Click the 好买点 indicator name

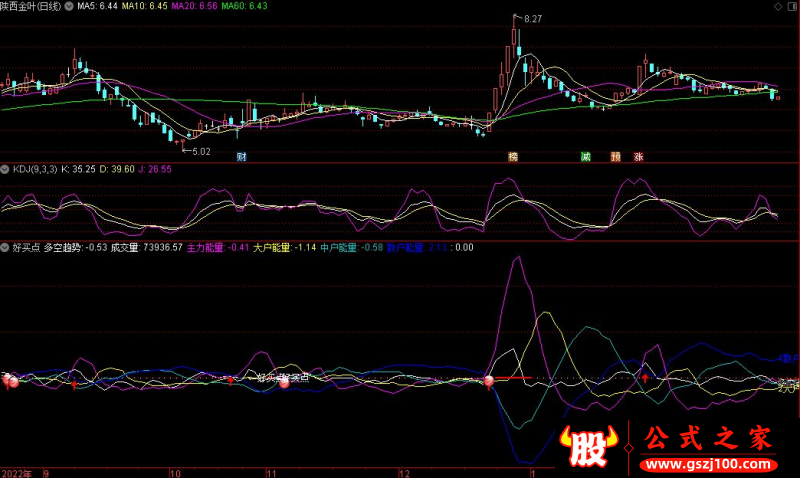tap(25, 247)
